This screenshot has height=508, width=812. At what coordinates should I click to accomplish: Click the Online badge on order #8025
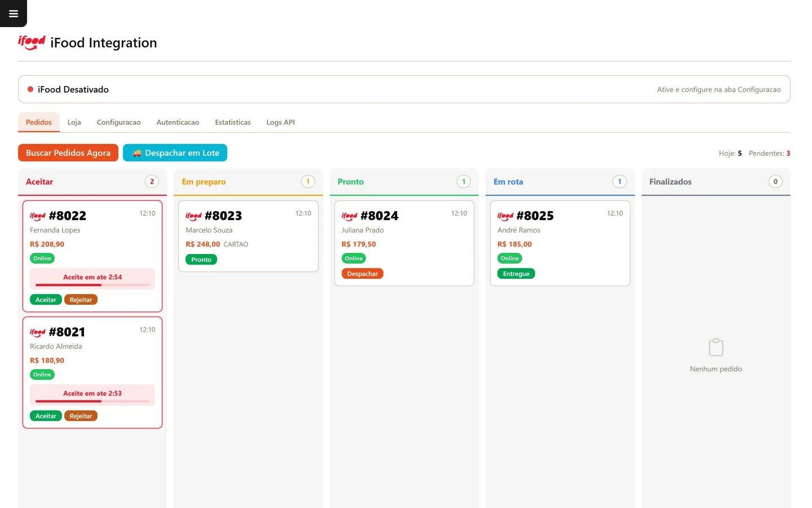point(510,259)
